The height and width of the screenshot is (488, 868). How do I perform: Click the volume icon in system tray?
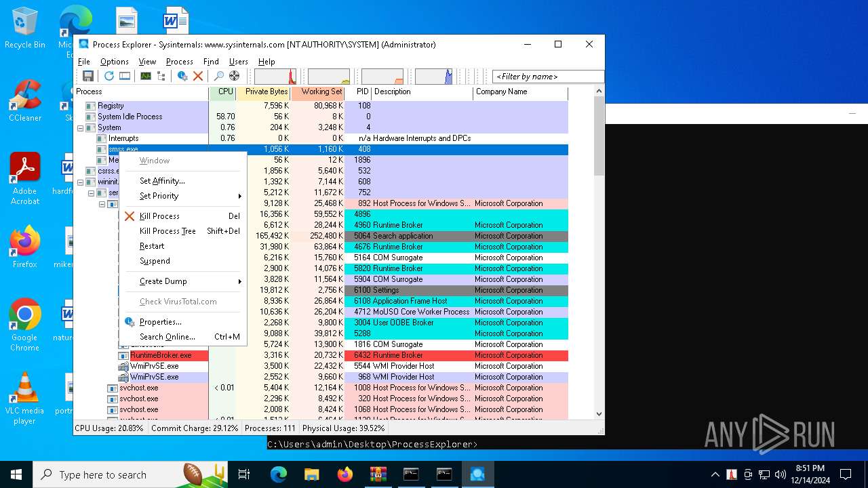(781, 474)
